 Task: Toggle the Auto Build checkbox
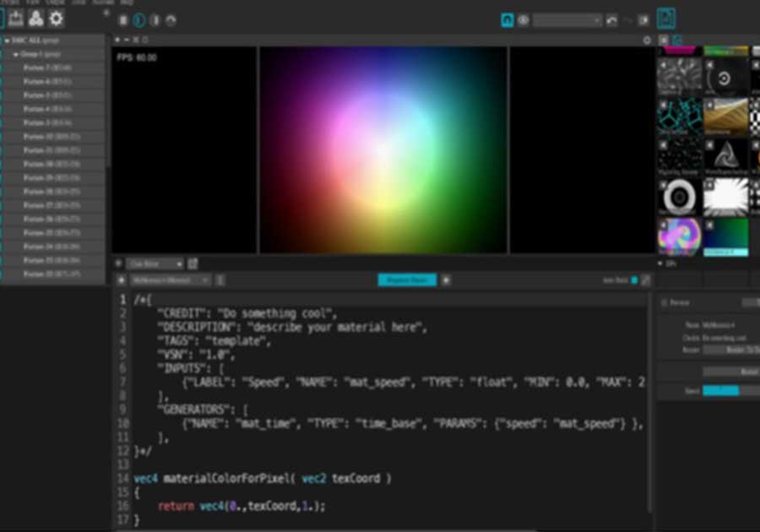[634, 280]
